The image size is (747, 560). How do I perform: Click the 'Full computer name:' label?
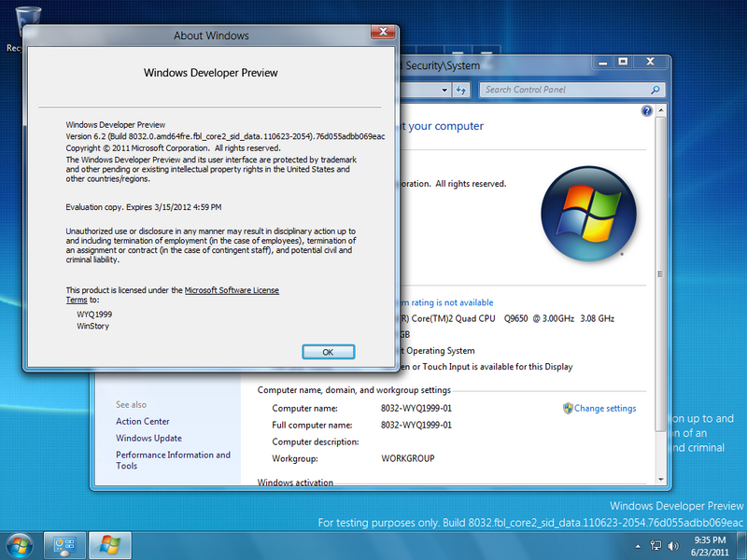click(x=312, y=425)
